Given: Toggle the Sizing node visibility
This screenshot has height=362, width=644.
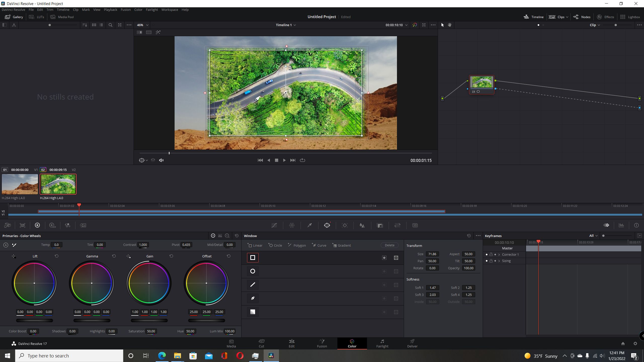Looking at the screenshot, I should 486,261.
